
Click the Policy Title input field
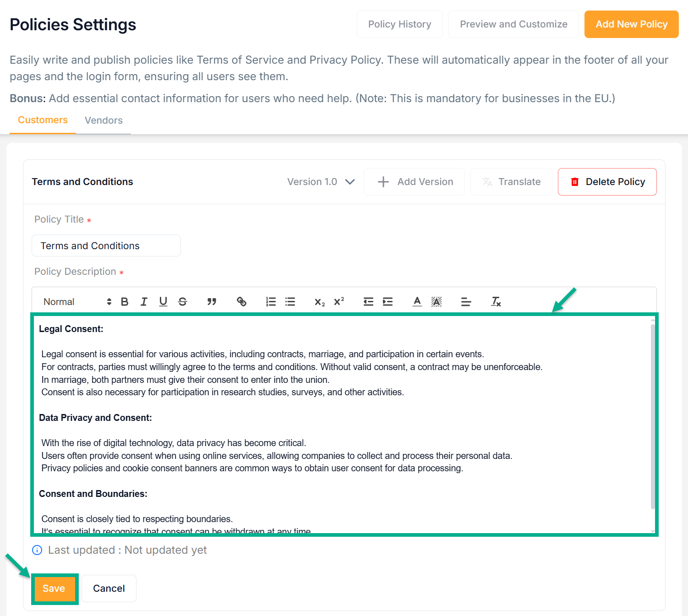point(106,246)
